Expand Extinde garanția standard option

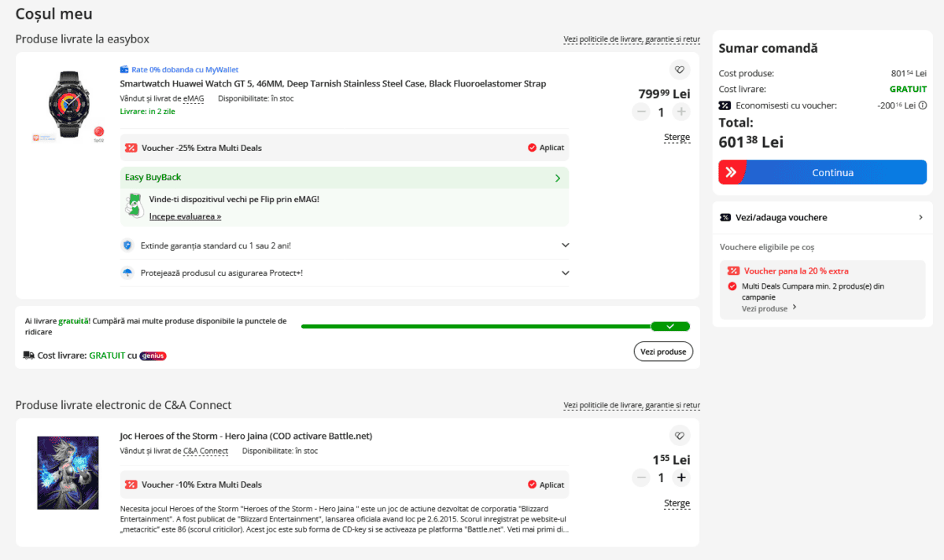tap(345, 245)
